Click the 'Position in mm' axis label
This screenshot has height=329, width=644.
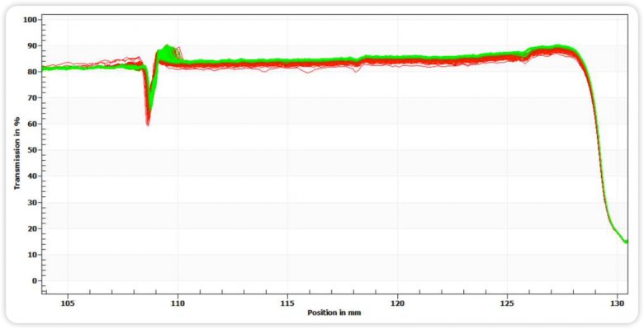click(x=334, y=313)
